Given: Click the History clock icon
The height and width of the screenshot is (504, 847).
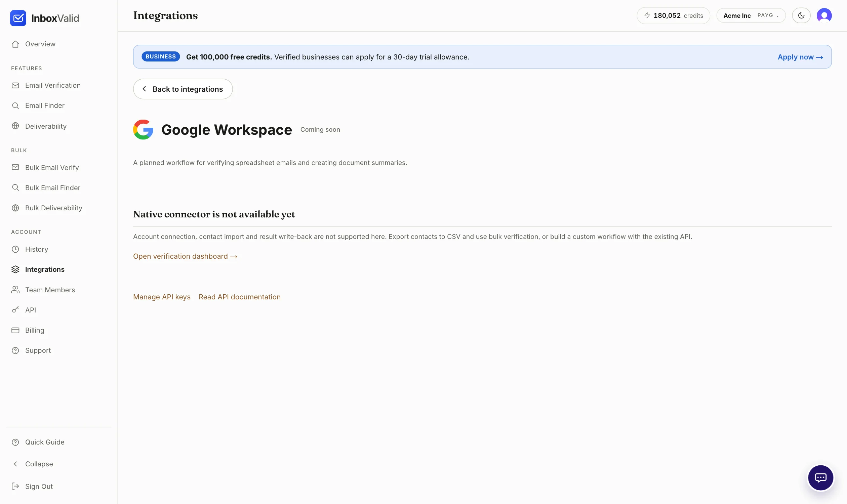Looking at the screenshot, I should (x=15, y=249).
